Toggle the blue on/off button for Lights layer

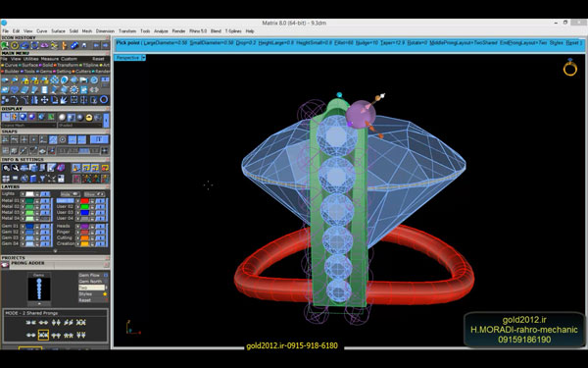coord(45,194)
